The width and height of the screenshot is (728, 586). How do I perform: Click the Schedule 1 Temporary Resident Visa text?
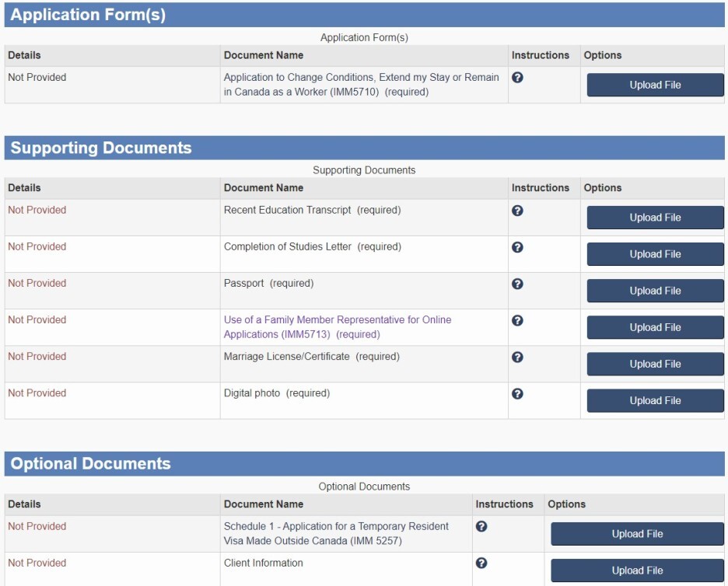[x=336, y=534]
